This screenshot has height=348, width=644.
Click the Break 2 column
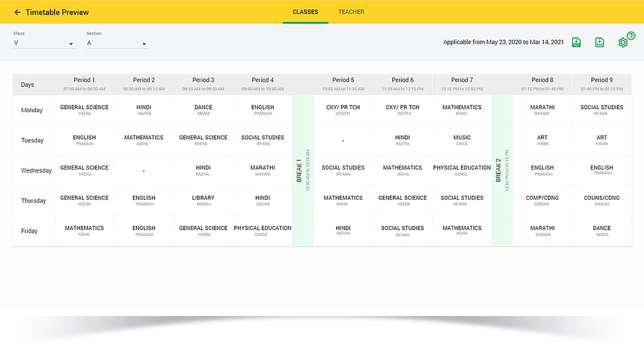[x=502, y=170]
